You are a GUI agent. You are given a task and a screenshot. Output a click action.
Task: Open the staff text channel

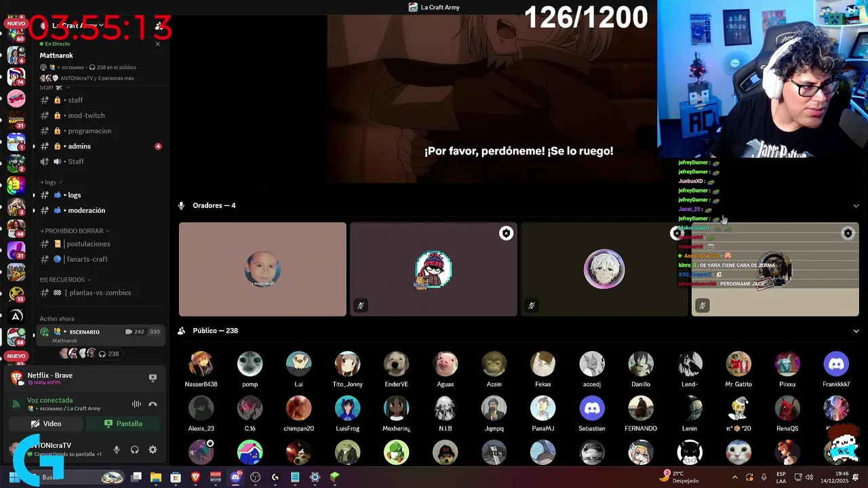pyautogui.click(x=102, y=100)
